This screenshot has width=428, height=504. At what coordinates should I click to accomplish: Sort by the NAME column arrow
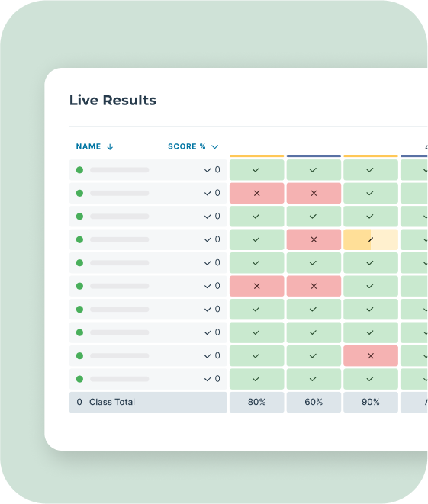pos(110,147)
